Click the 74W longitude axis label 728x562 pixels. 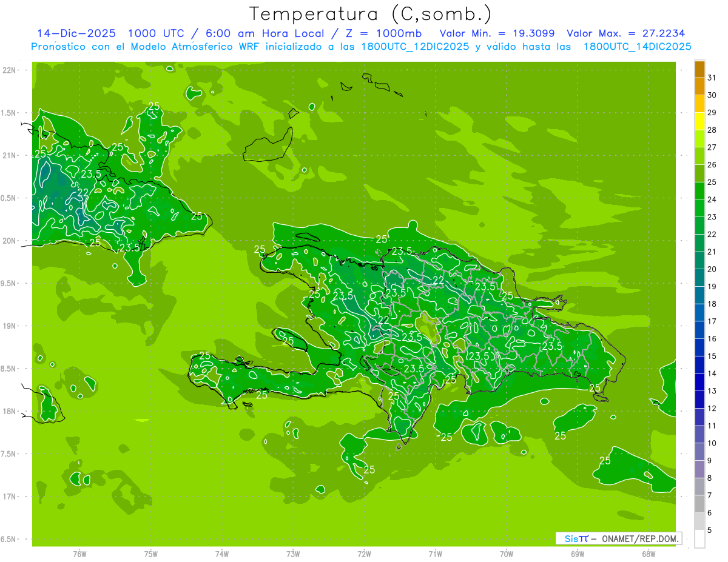[x=222, y=554]
